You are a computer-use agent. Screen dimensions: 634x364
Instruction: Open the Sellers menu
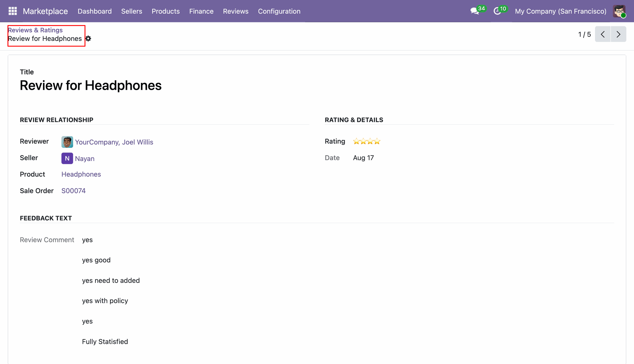click(131, 11)
